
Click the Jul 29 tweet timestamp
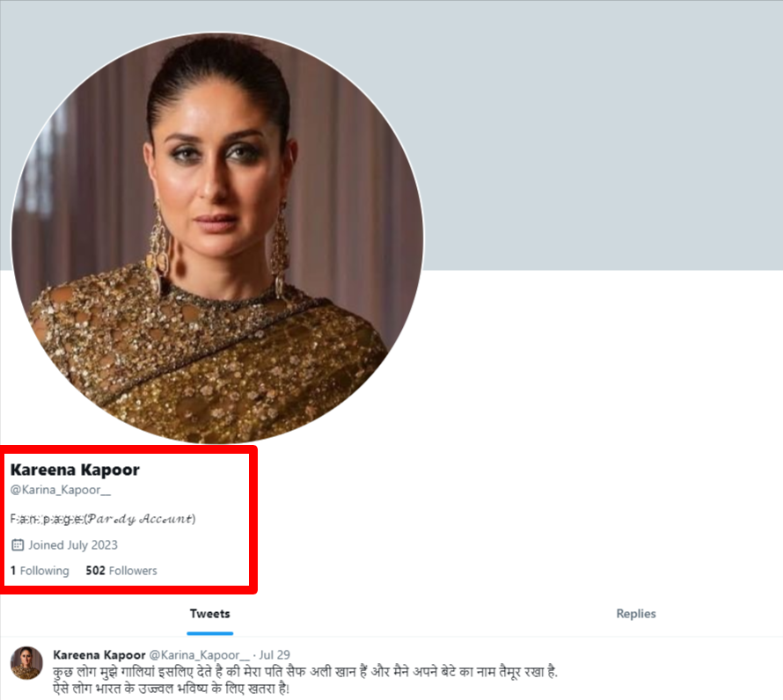click(274, 655)
